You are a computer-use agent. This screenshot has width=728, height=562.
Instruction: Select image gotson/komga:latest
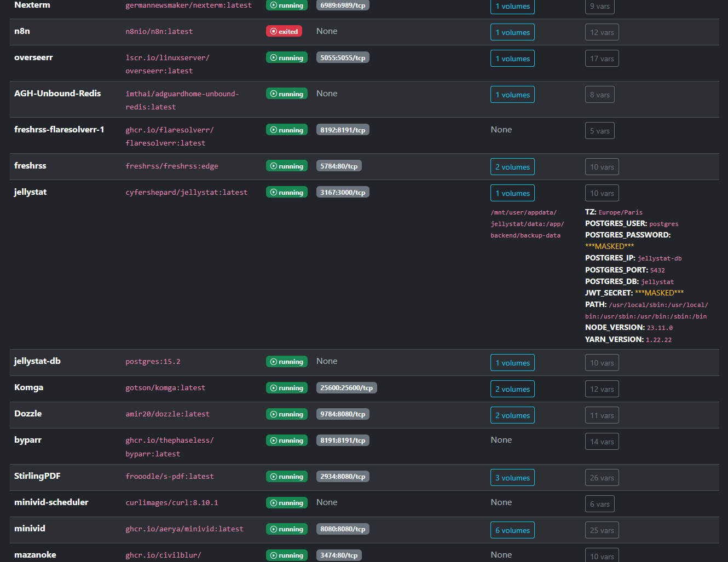click(x=165, y=388)
